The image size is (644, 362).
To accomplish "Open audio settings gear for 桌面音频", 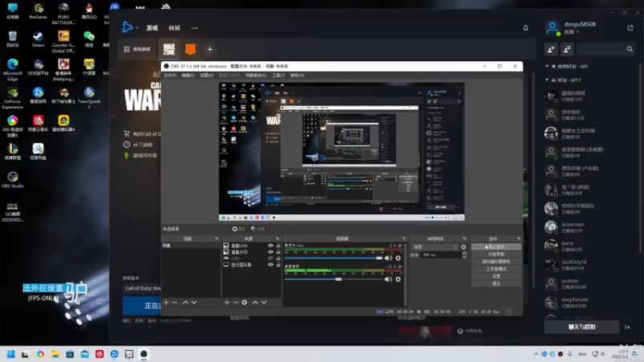I will [398, 279].
